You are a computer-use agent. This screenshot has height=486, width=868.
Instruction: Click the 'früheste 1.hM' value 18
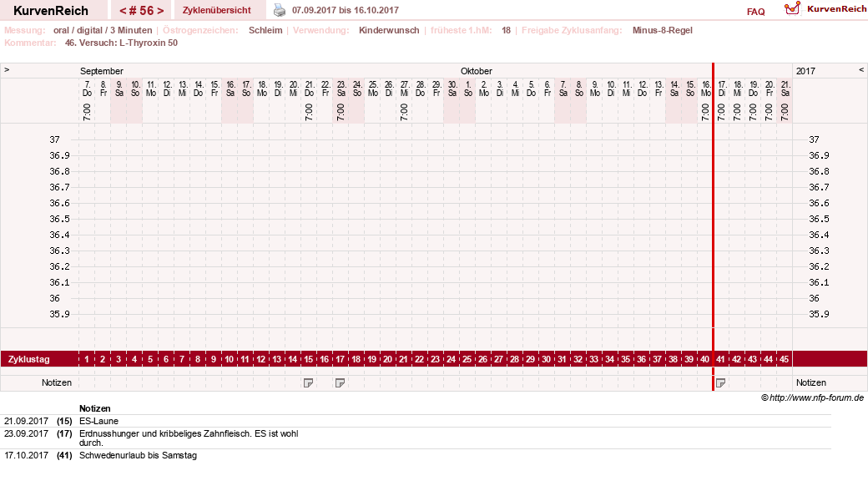pyautogui.click(x=506, y=30)
